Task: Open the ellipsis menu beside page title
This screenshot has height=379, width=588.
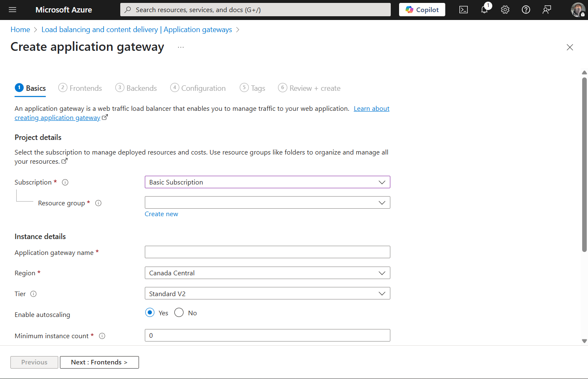Action: click(181, 47)
